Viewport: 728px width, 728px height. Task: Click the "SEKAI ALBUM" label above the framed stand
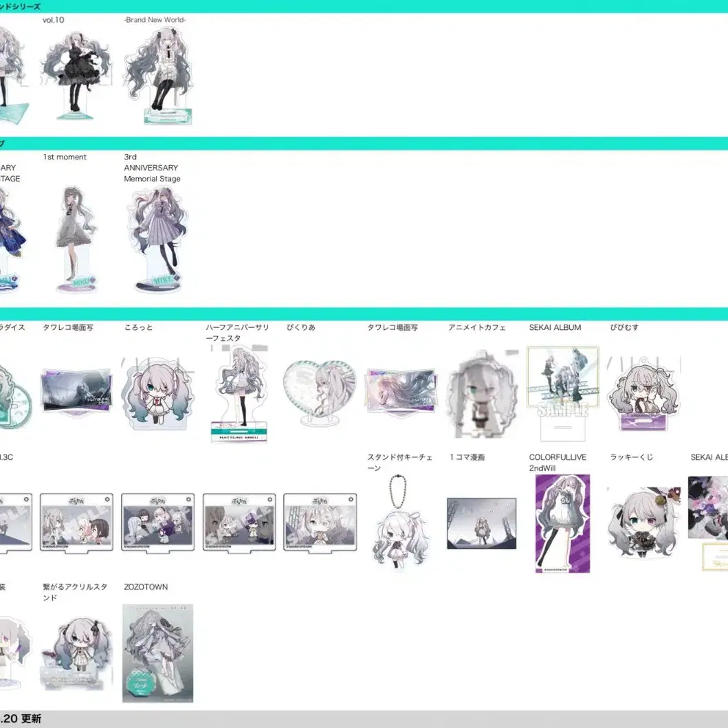click(555, 327)
